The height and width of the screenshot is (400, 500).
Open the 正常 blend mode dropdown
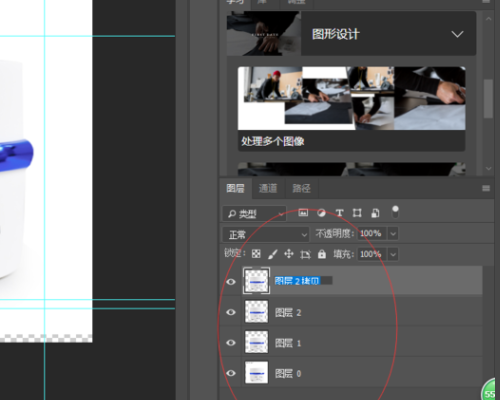tap(266, 235)
